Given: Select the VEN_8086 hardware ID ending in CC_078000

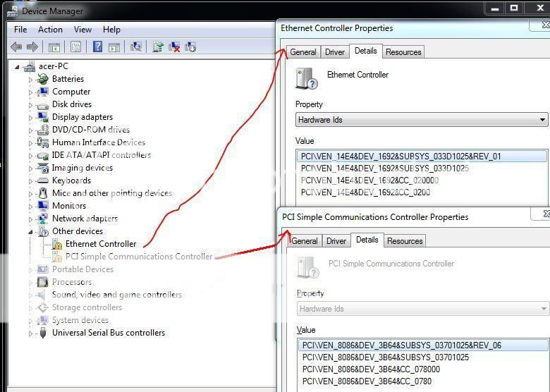Looking at the screenshot, I should 370,369.
